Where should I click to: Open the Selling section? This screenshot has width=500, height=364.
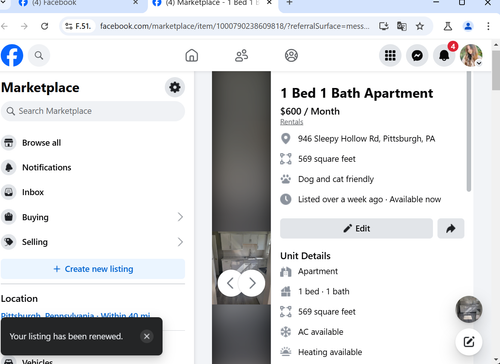coord(93,242)
